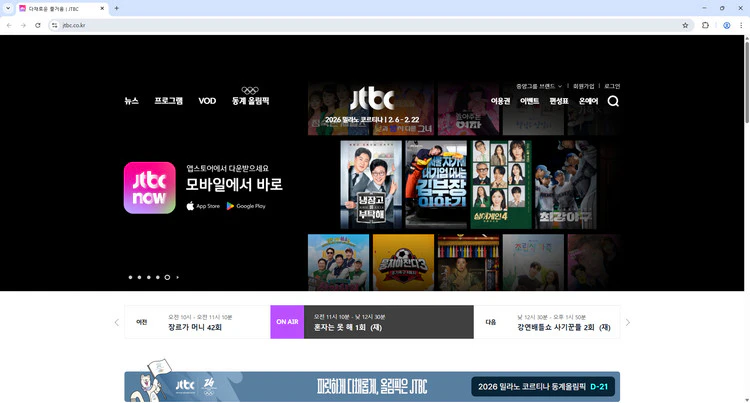Open the 뉴스 menu
The height and width of the screenshot is (403, 750).
pos(132,101)
